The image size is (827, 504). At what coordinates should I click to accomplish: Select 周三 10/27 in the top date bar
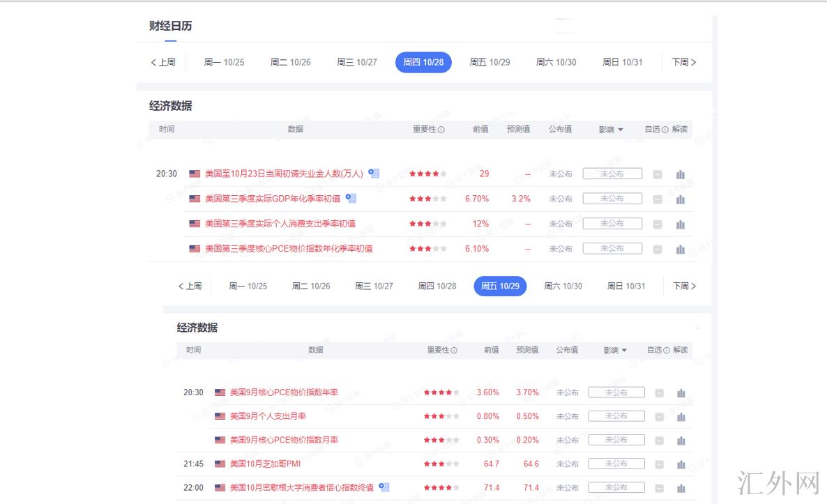[x=357, y=62]
